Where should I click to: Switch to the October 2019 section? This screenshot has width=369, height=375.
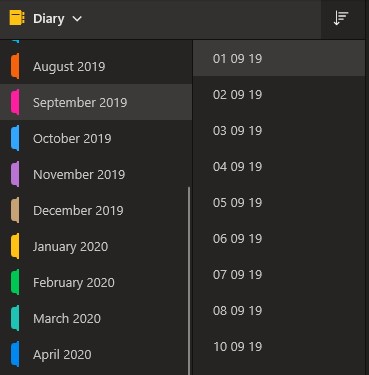point(96,138)
